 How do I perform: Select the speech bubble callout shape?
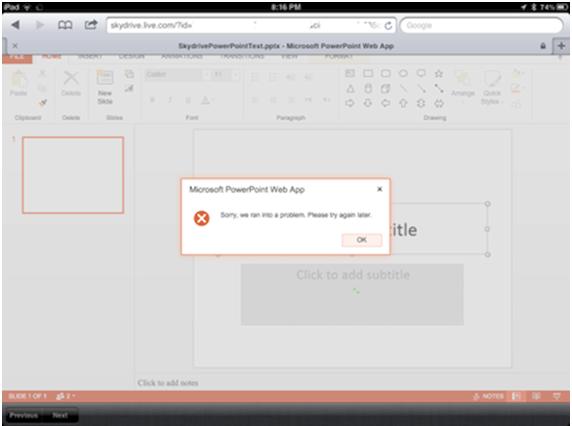[421, 74]
